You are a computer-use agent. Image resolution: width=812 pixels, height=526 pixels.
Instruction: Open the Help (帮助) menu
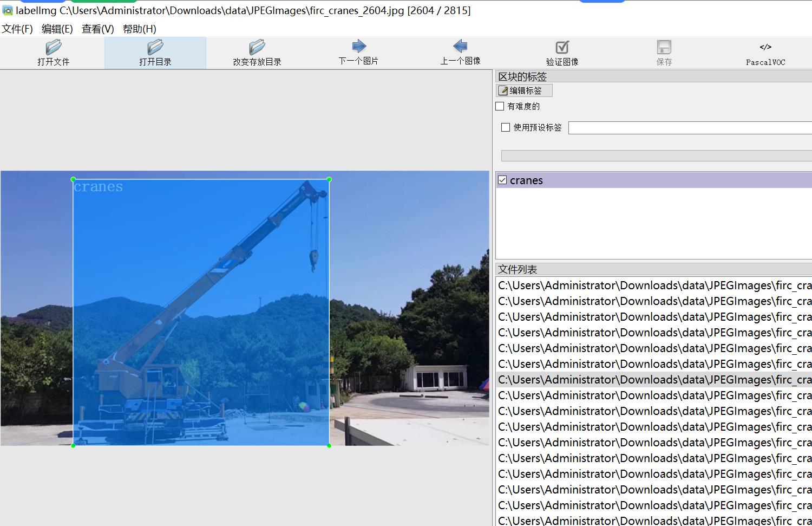140,29
